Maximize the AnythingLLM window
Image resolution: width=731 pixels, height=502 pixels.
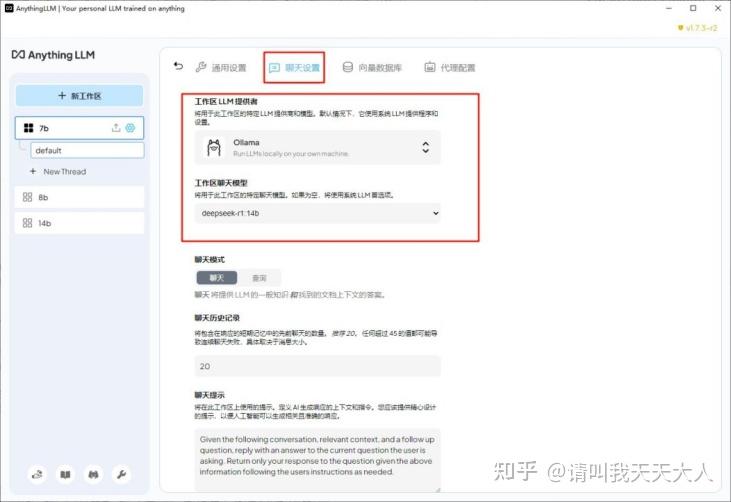693,8
